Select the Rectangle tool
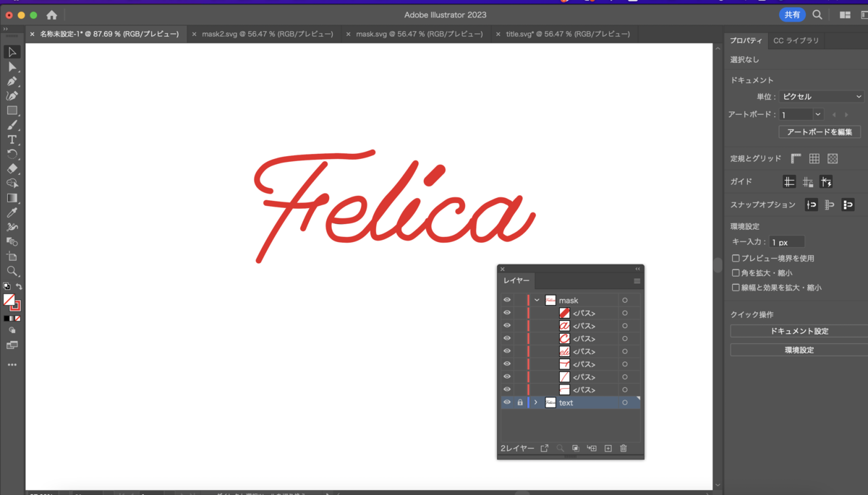This screenshot has width=868, height=495. pos(12,111)
